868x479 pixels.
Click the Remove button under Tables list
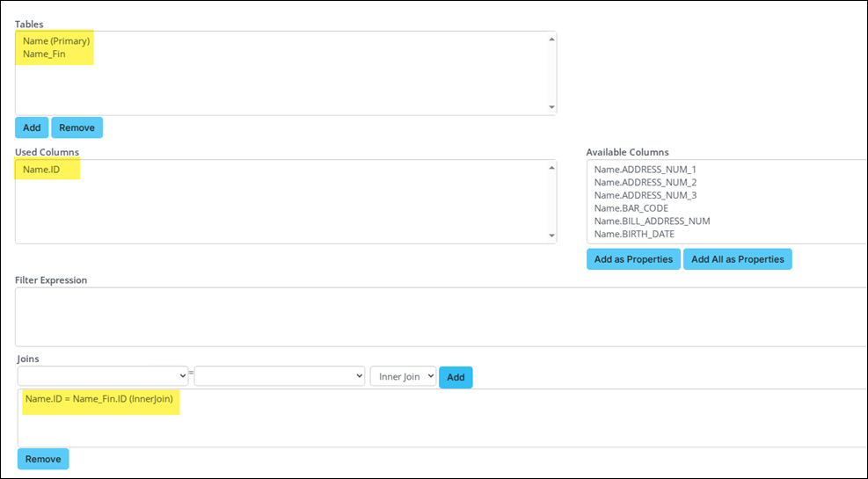[x=77, y=127]
